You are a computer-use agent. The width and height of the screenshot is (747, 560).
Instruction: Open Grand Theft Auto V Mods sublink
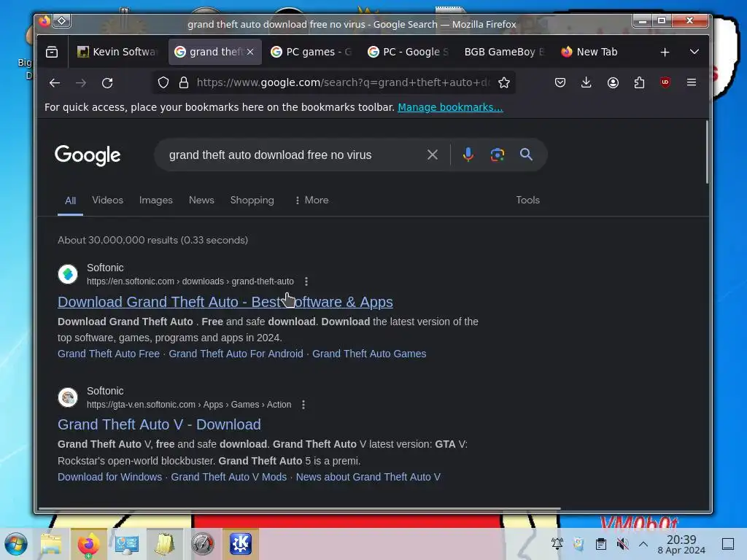click(x=228, y=477)
